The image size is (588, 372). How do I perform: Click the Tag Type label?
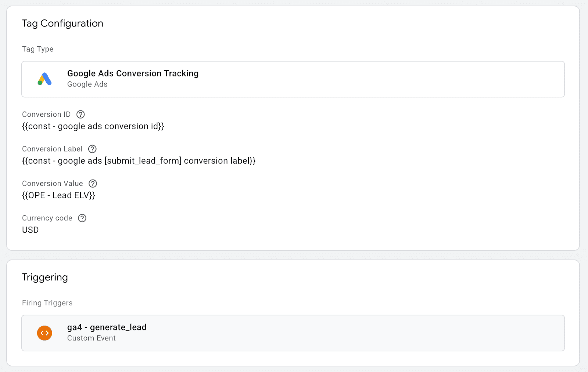click(37, 49)
